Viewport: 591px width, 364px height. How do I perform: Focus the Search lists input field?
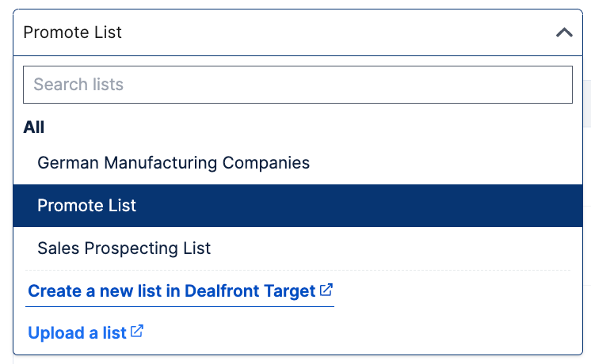click(x=297, y=85)
